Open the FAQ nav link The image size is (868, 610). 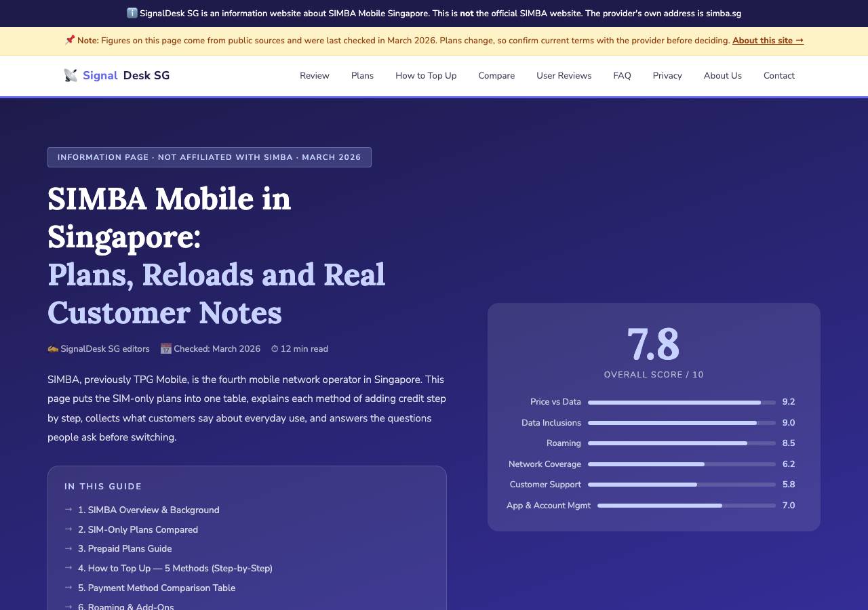[622, 75]
